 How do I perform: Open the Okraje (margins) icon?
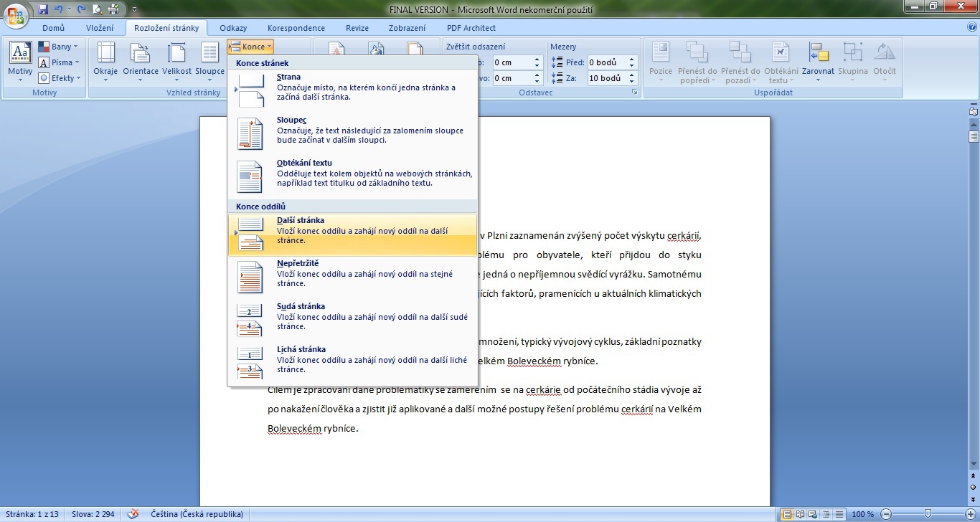(105, 59)
